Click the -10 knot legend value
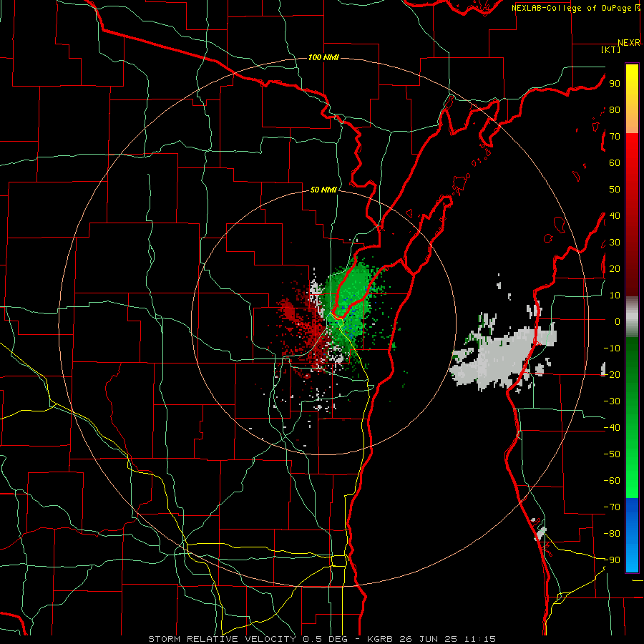Image resolution: width=644 pixels, height=644 pixels. (612, 348)
